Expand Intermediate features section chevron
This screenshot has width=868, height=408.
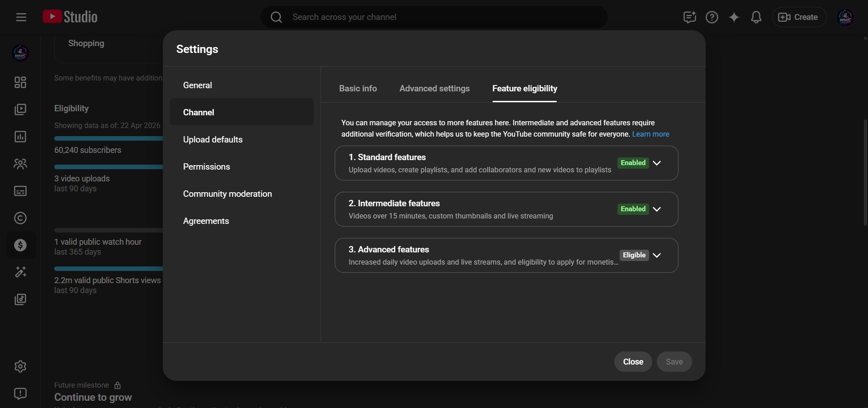[657, 209]
